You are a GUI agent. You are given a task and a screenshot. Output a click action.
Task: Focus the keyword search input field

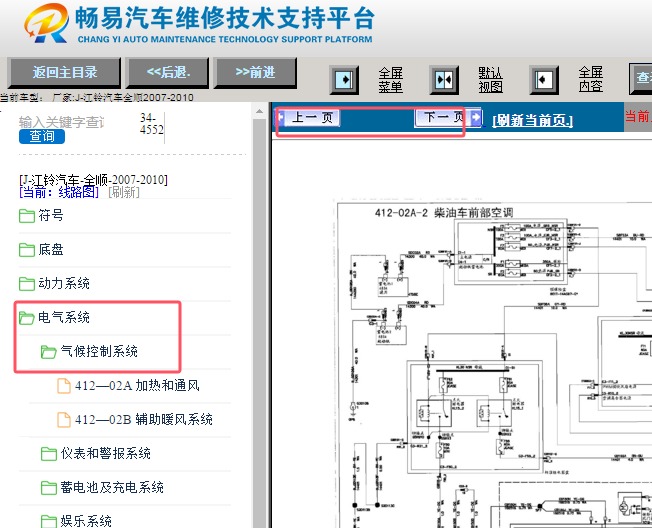tap(62, 122)
